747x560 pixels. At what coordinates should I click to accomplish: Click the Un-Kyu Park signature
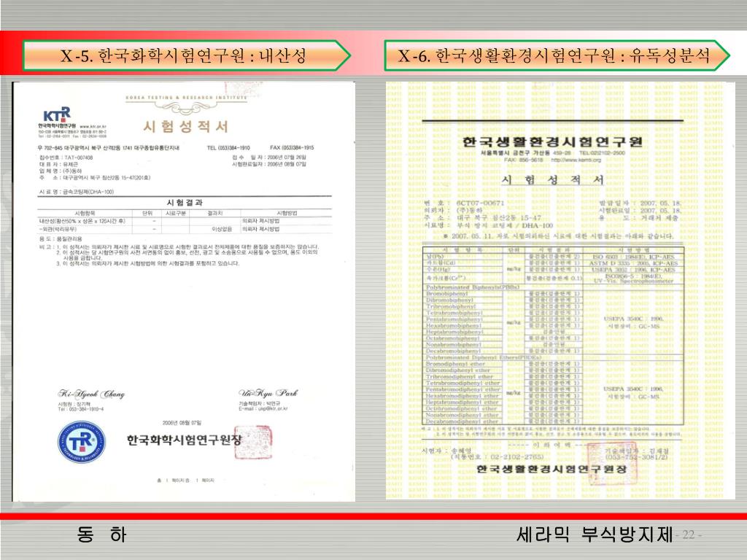tap(268, 393)
